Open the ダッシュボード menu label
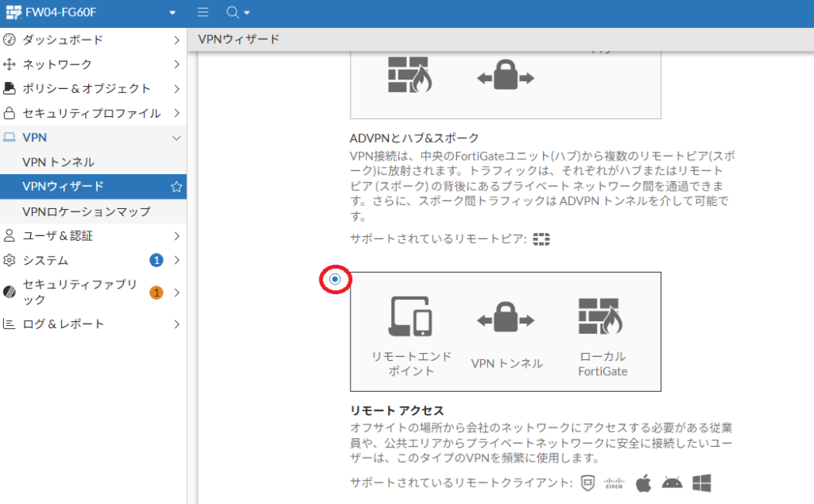This screenshot has width=814, height=504. [63, 40]
